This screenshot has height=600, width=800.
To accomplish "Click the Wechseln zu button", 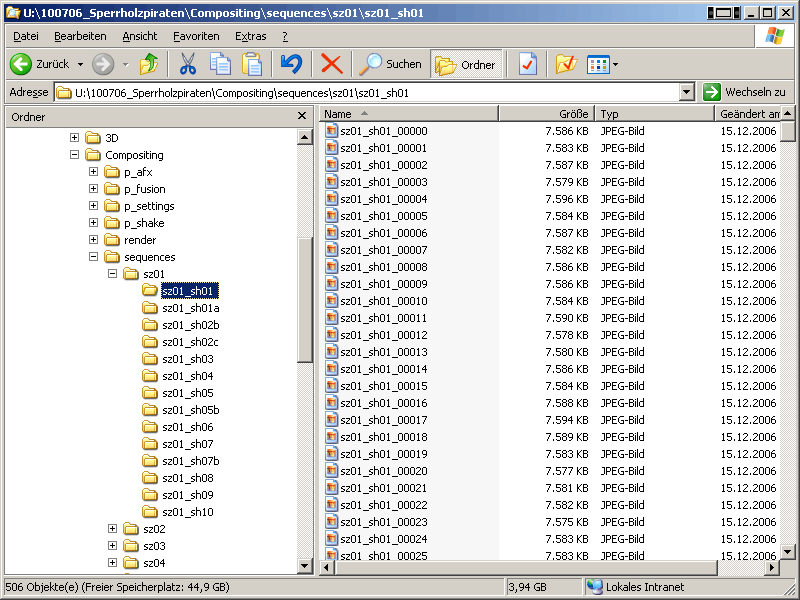I will (745, 92).
